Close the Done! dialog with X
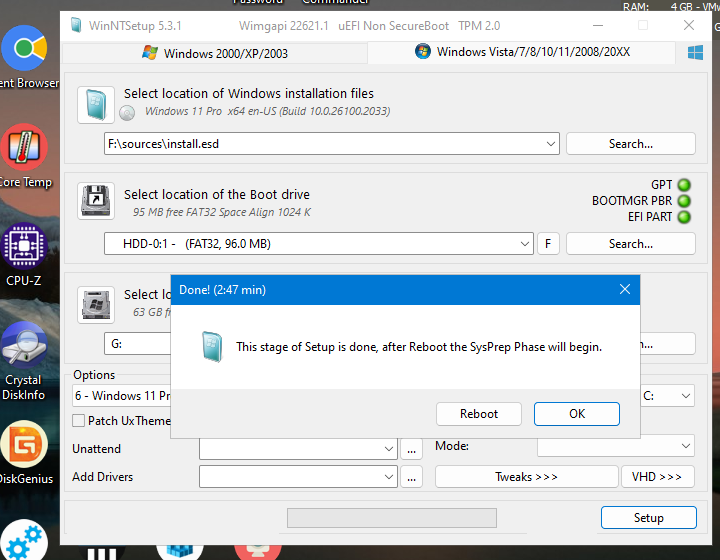Viewport: 720px width, 560px height. point(624,289)
